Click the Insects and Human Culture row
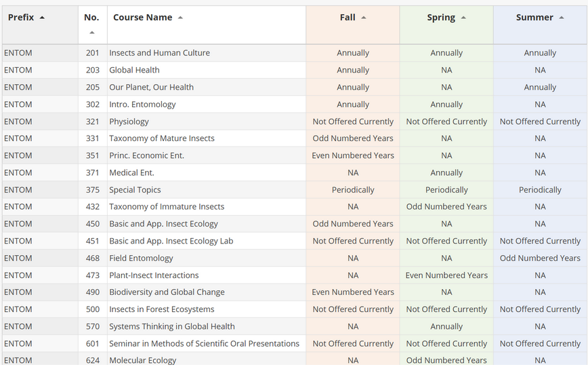Screen dimensions: 588x369 (x=159, y=53)
